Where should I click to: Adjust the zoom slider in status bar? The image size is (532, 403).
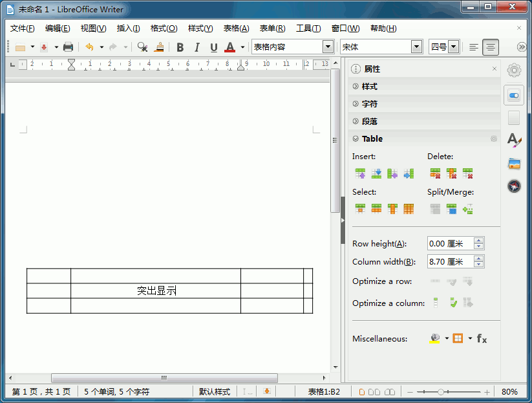(441, 392)
